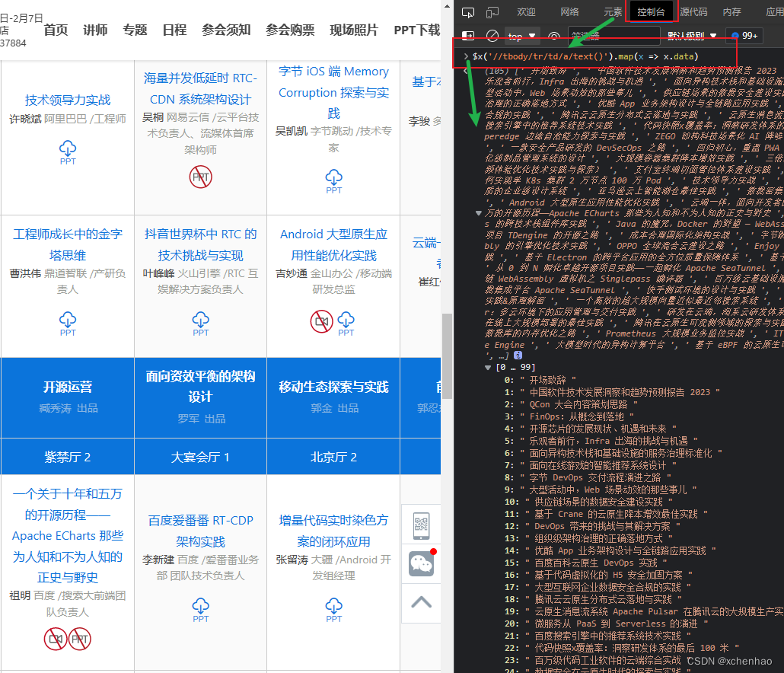Open the 参会购票 navigation item

point(290,30)
